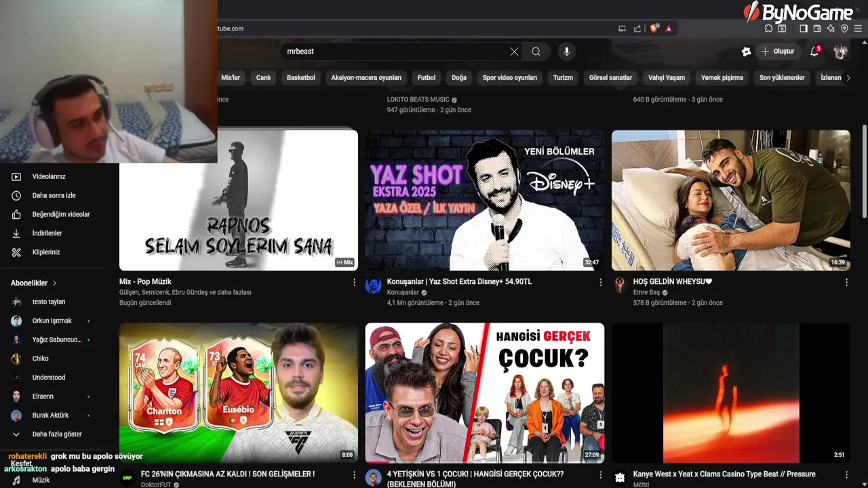Toggle the browser sidebar panel icon
Image resolution: width=868 pixels, height=488 pixels.
(804, 28)
